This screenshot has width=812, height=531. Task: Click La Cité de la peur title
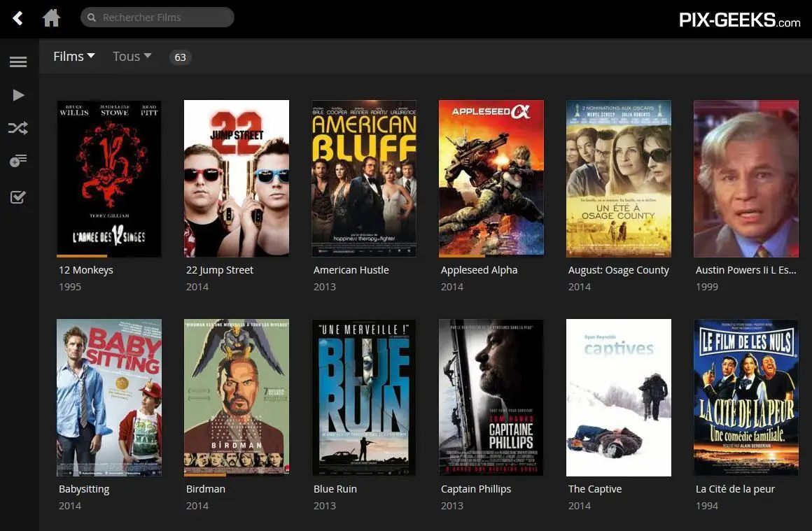(735, 489)
